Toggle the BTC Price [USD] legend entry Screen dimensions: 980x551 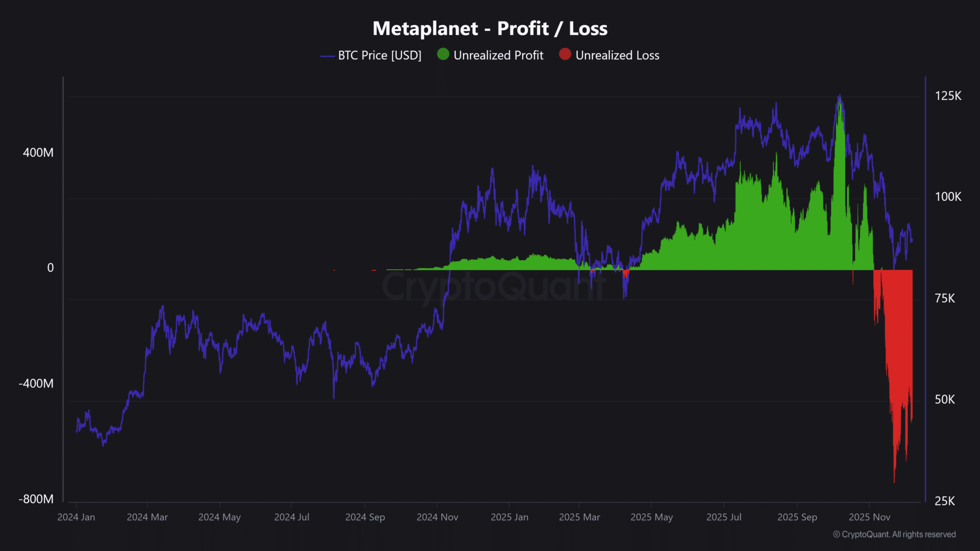379,55
